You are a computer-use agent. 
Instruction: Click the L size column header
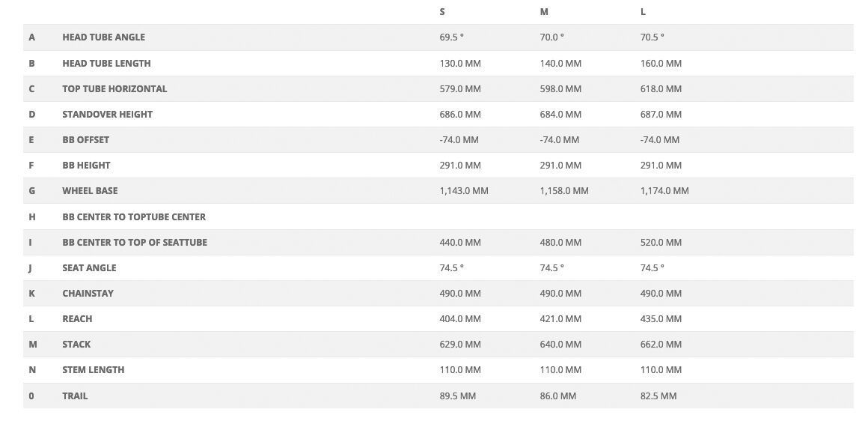(643, 12)
